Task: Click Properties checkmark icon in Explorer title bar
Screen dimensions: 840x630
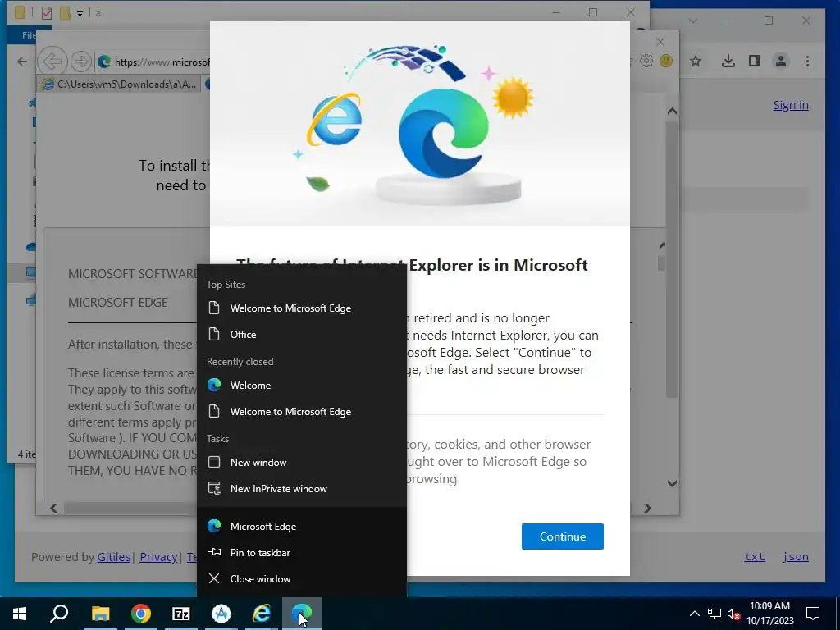Action: (47, 13)
